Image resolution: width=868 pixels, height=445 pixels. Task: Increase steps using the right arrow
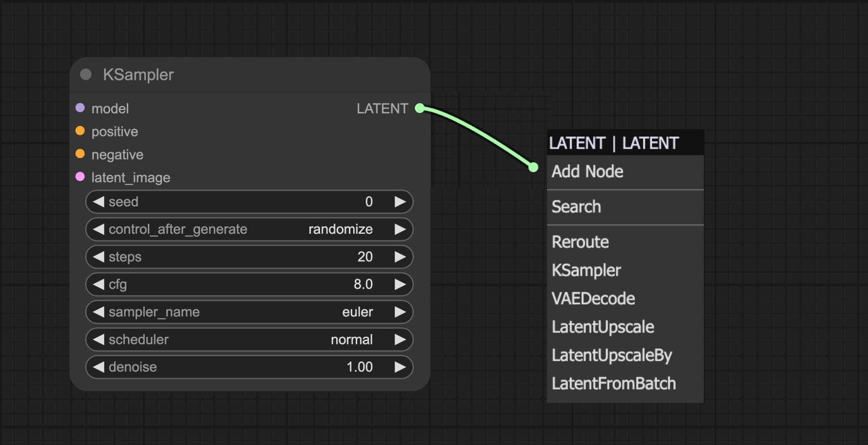(x=401, y=257)
